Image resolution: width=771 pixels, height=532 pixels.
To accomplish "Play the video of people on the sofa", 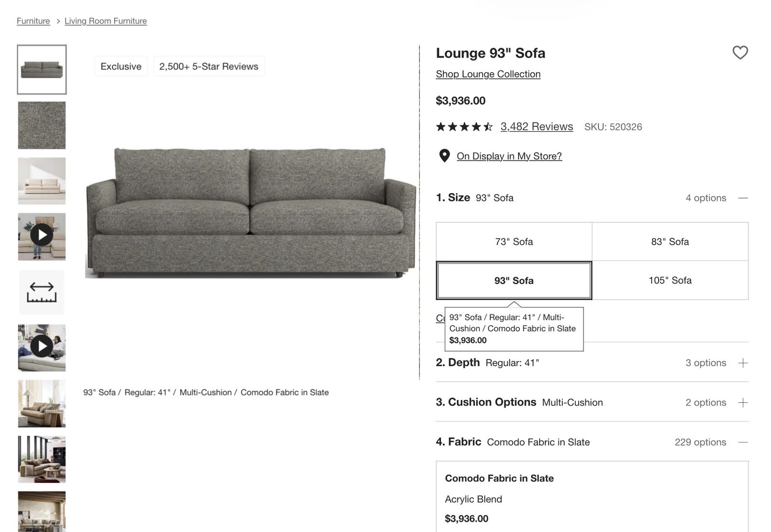I will coord(42,347).
